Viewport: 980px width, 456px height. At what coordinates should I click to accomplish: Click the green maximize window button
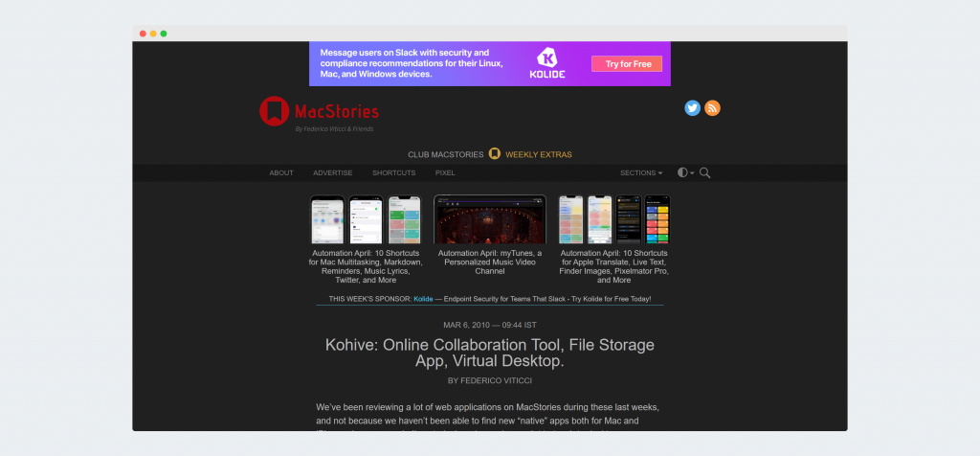tap(164, 34)
